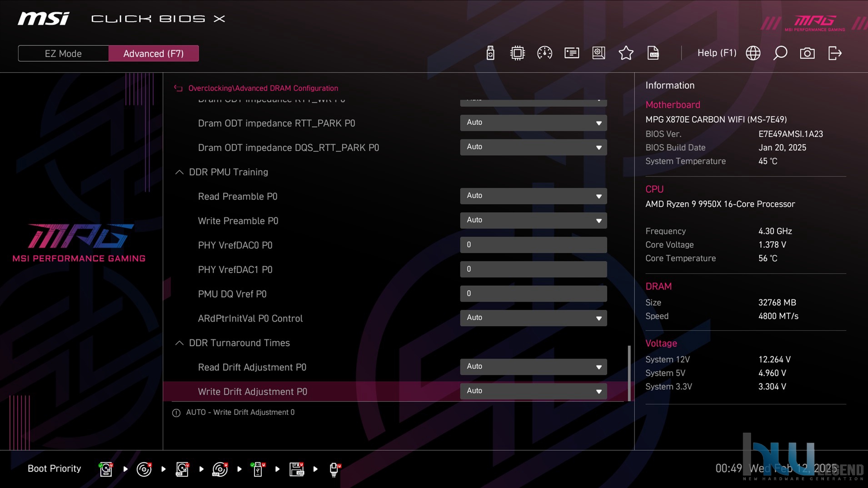
Task: Open Help (F1)
Action: 717,53
